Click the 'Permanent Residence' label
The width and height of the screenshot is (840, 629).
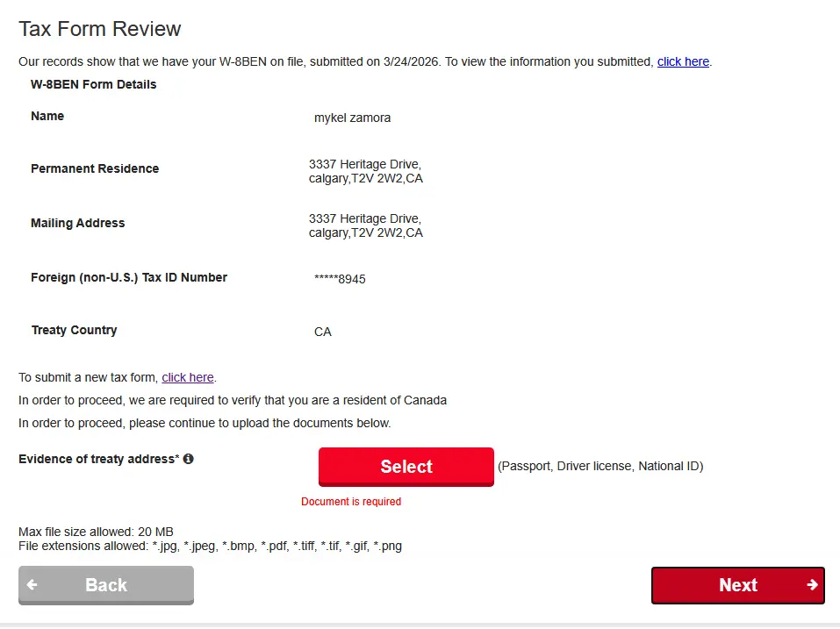[95, 168]
